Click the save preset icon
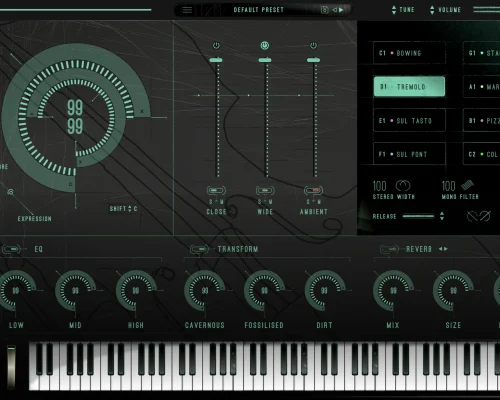The width and height of the screenshot is (500, 400). [x=324, y=10]
